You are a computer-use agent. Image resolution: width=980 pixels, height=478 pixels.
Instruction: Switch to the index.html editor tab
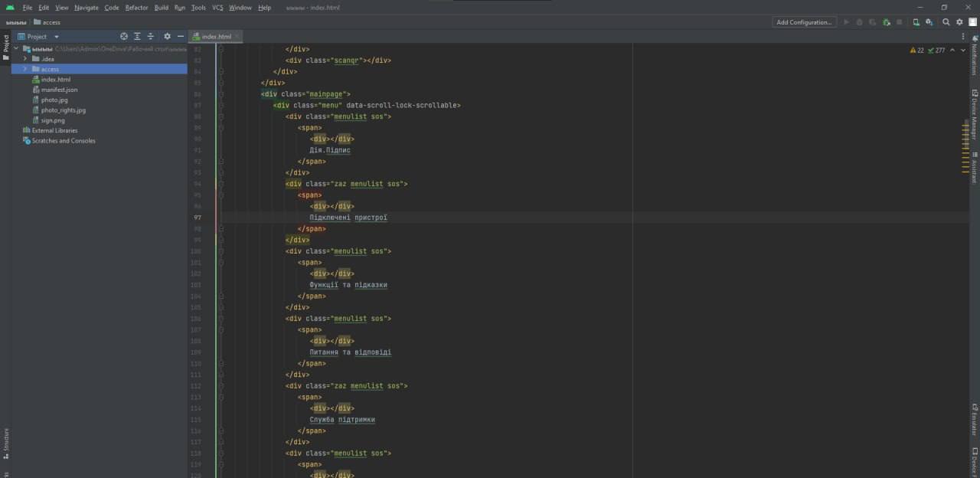click(x=216, y=36)
